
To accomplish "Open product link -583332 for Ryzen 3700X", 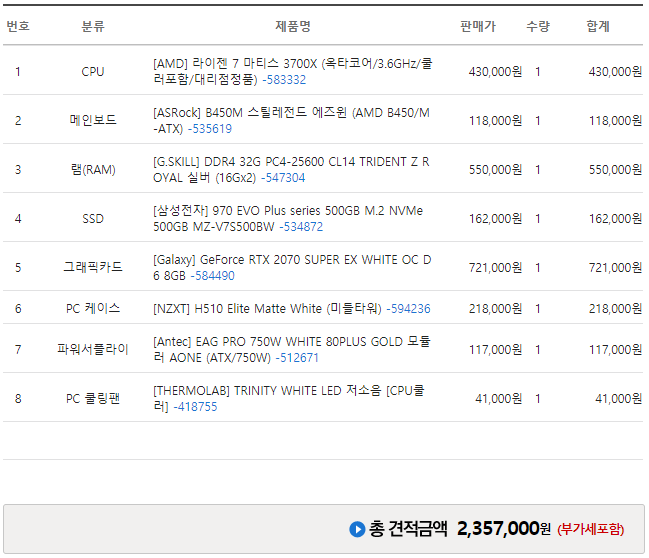I will click(x=284, y=79).
